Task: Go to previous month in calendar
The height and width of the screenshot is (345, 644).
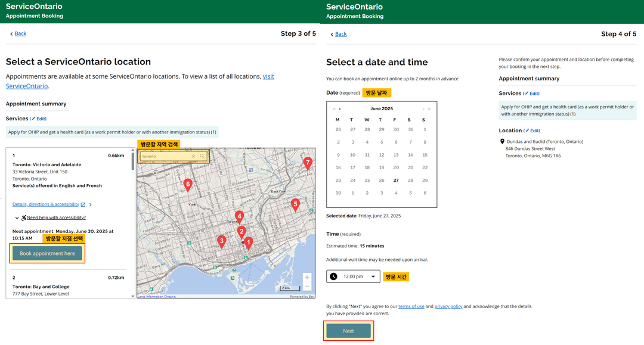Action: pos(340,109)
